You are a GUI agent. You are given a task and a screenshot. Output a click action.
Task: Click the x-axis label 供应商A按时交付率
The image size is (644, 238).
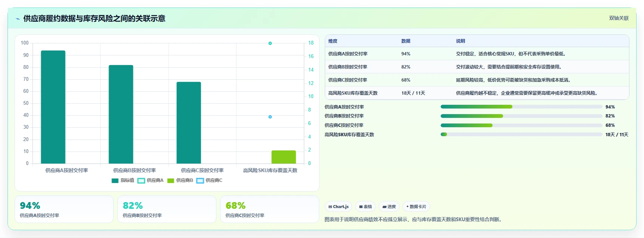coord(67,171)
